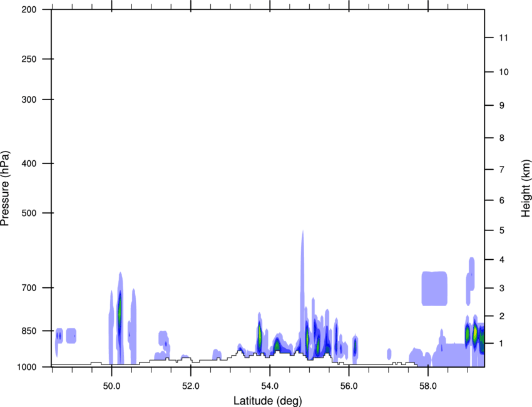The image size is (532, 407).
Task: Click the 8 km height tick label
Action: (x=502, y=138)
